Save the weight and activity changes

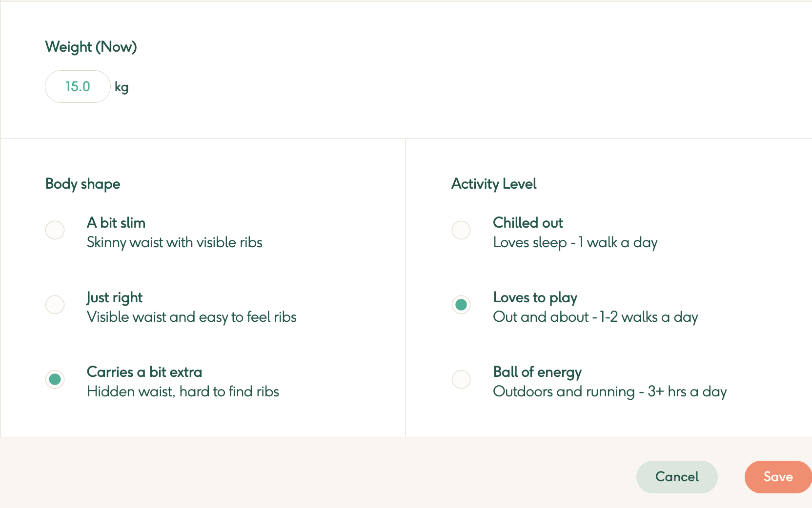(x=777, y=477)
